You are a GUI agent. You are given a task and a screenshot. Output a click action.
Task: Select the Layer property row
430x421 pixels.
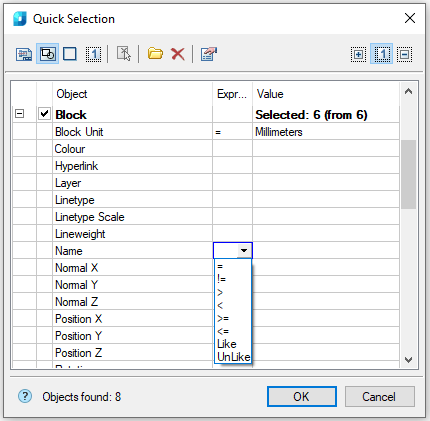click(206, 183)
